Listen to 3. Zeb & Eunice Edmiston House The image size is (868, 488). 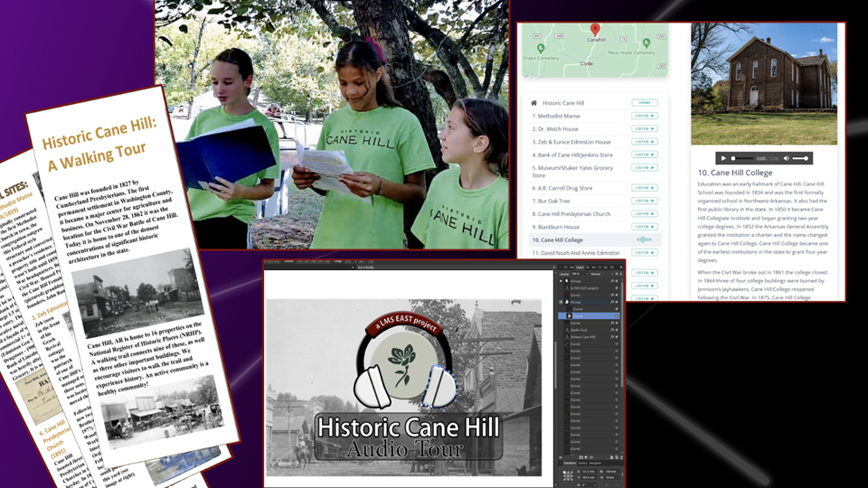pos(645,142)
